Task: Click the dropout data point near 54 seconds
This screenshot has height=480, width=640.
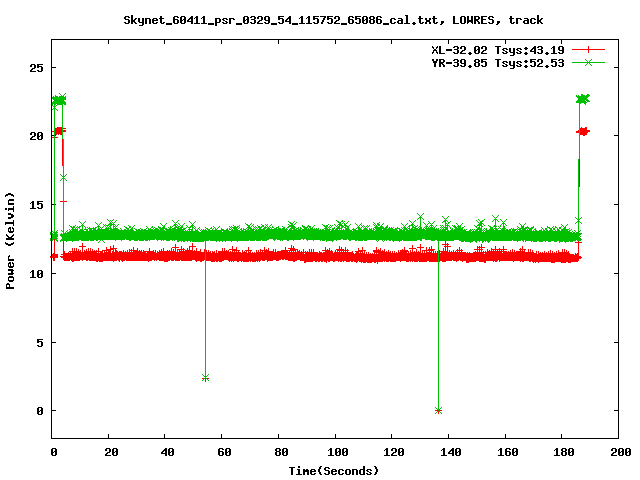Action: 205,378
